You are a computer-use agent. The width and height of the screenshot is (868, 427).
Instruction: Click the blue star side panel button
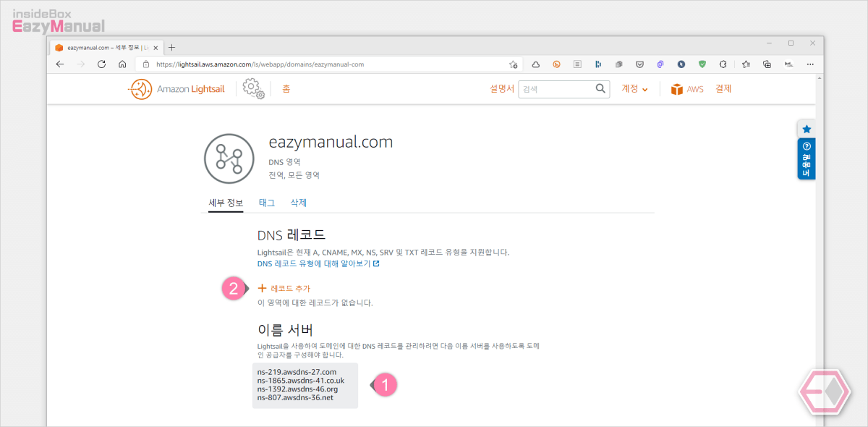click(807, 129)
